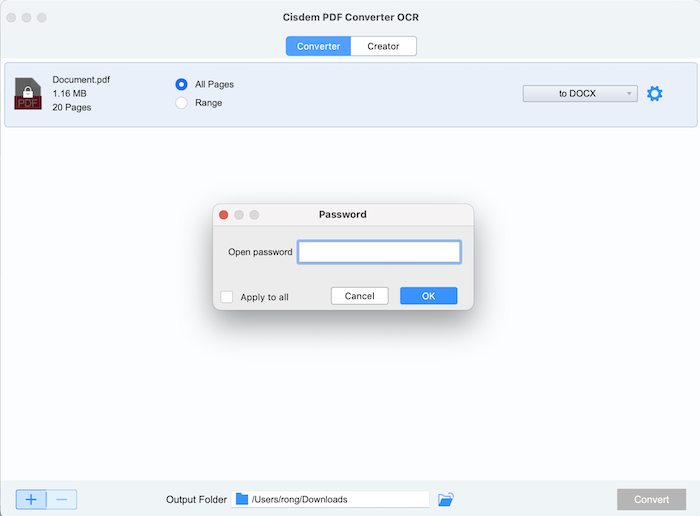Image resolution: width=700 pixels, height=516 pixels.
Task: Click the Cisdem PDF Converter OCR title
Action: click(x=350, y=17)
